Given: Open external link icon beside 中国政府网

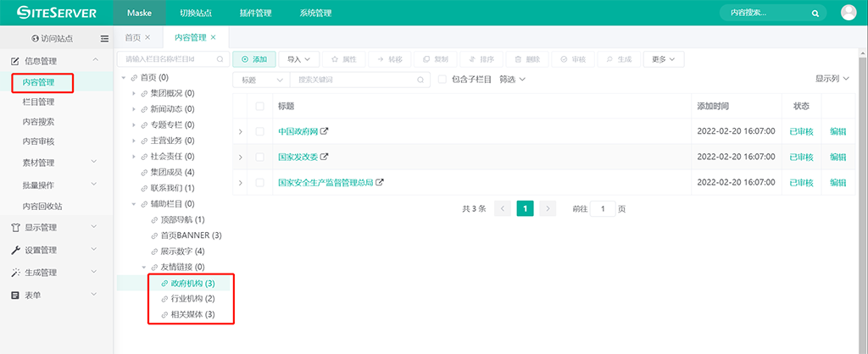Looking at the screenshot, I should click(324, 131).
